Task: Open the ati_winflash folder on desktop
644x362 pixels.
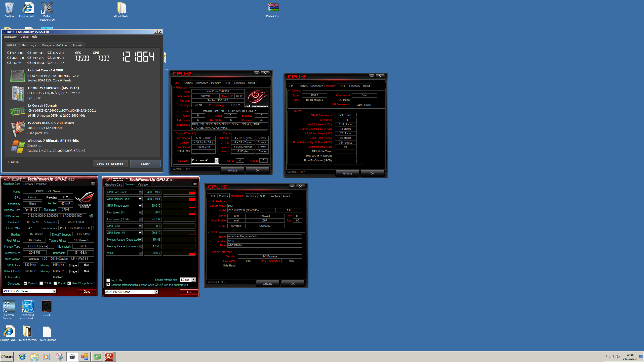Action: (122, 10)
